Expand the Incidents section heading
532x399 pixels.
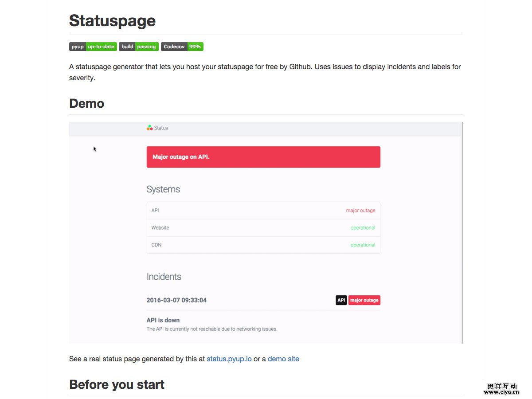coord(164,276)
